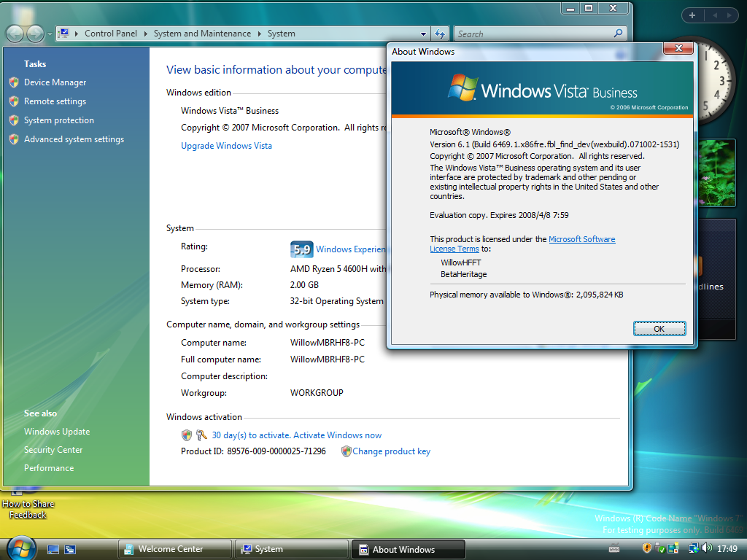This screenshot has width=747, height=560.
Task: Click the Show Desktop quick launch icon
Action: (53, 550)
